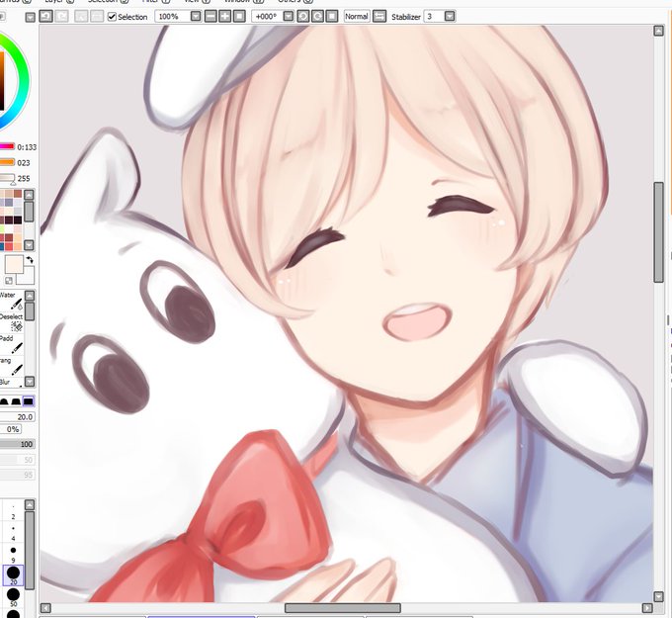The height and width of the screenshot is (618, 672).
Task: Flip the canvas horizontally with the arrows icon
Action: tap(379, 16)
